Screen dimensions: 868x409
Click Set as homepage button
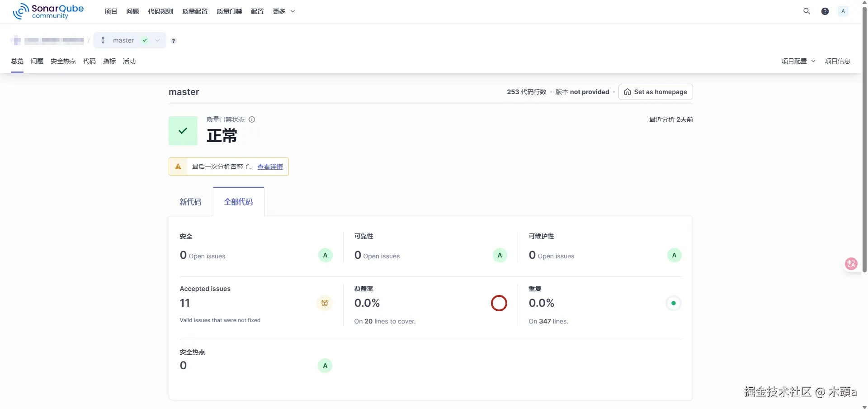coord(656,92)
